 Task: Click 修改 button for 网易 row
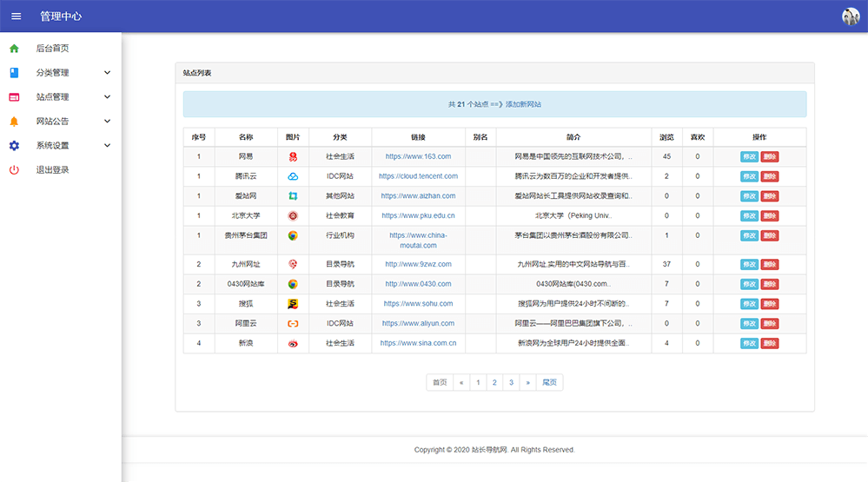[x=749, y=156]
